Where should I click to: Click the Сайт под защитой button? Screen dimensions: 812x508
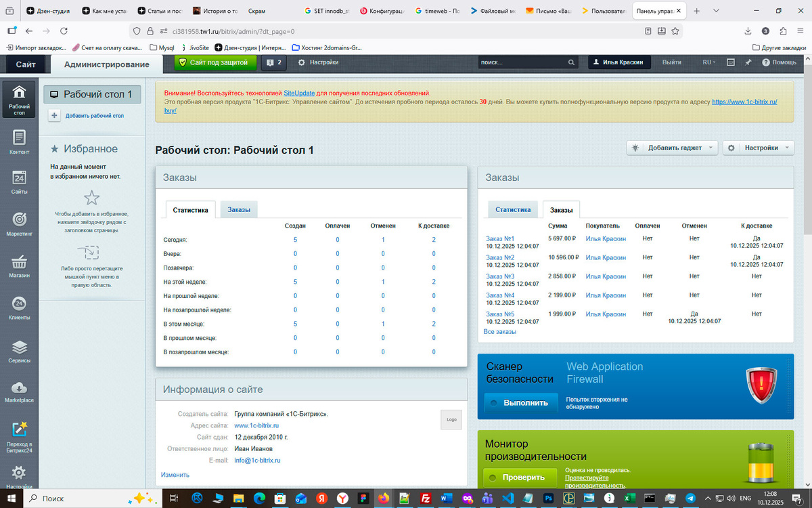point(216,62)
